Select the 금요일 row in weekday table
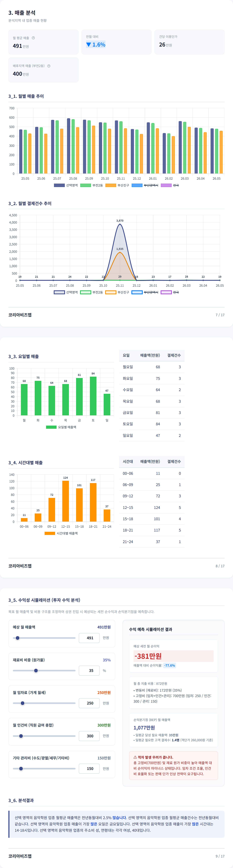This screenshot has width=233, height=868. pyautogui.click(x=152, y=413)
